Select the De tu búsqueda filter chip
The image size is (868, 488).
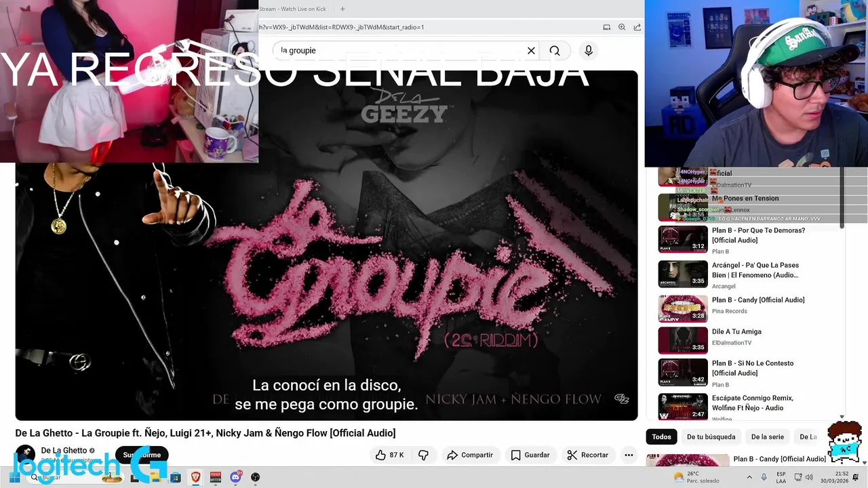(711, 437)
